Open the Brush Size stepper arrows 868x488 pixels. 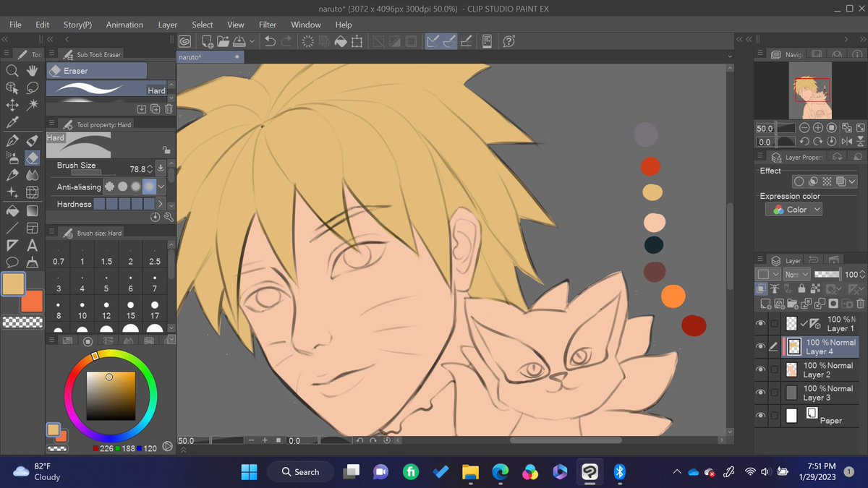point(150,168)
